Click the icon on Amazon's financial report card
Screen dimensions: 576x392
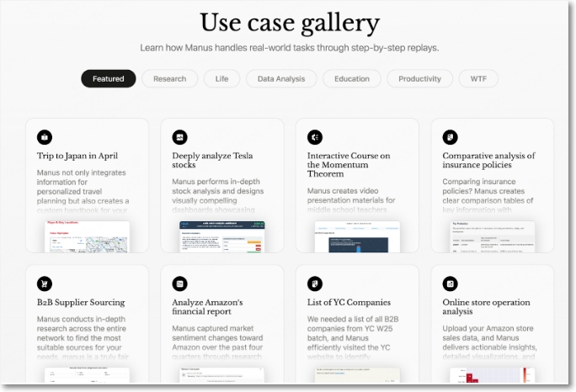point(179,283)
